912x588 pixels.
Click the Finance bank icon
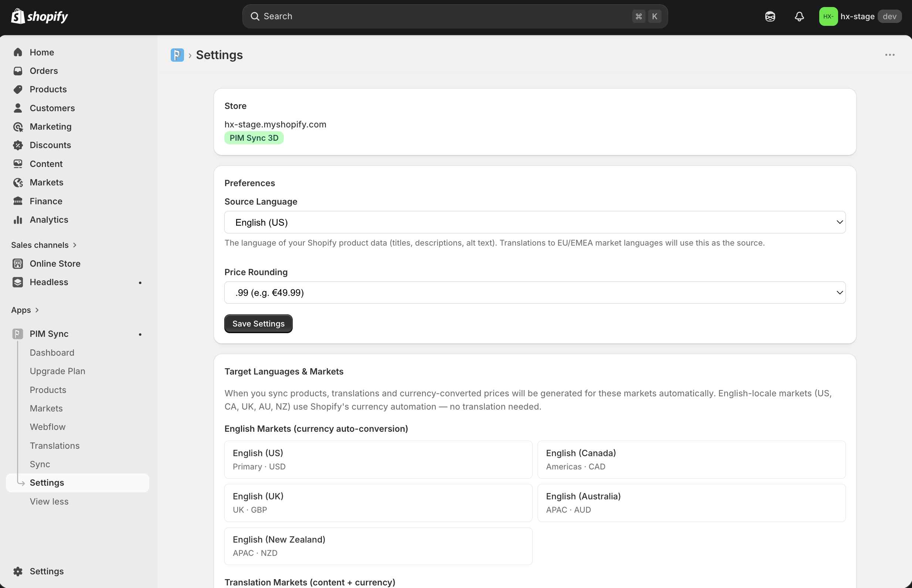point(18,201)
